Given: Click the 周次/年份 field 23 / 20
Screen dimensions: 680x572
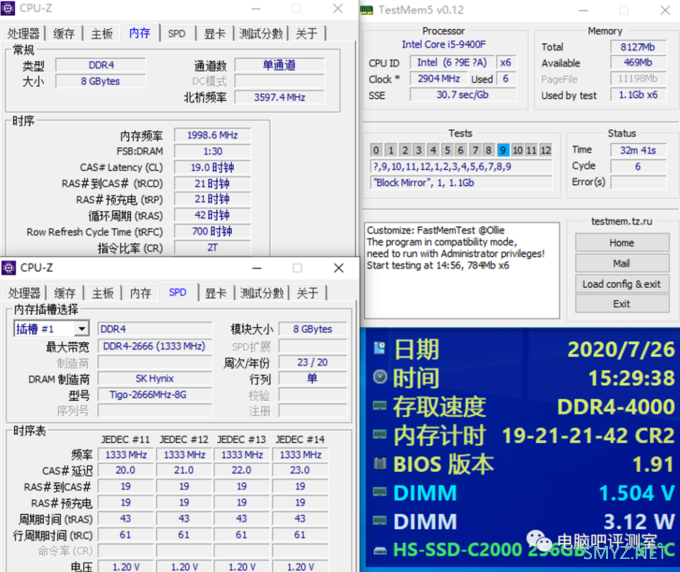Looking at the screenshot, I should [313, 362].
